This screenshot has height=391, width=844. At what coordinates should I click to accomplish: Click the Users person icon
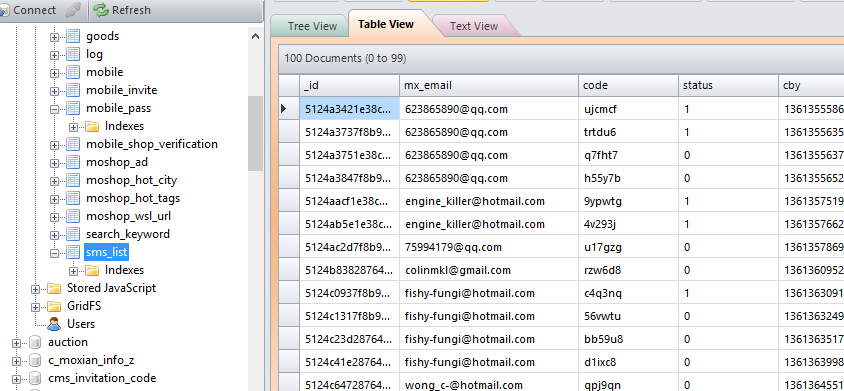(x=54, y=324)
